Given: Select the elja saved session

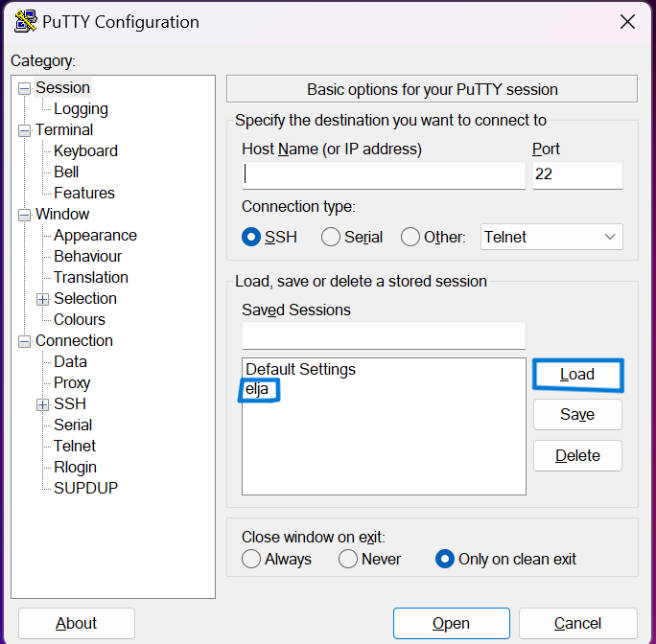Looking at the screenshot, I should pyautogui.click(x=257, y=389).
